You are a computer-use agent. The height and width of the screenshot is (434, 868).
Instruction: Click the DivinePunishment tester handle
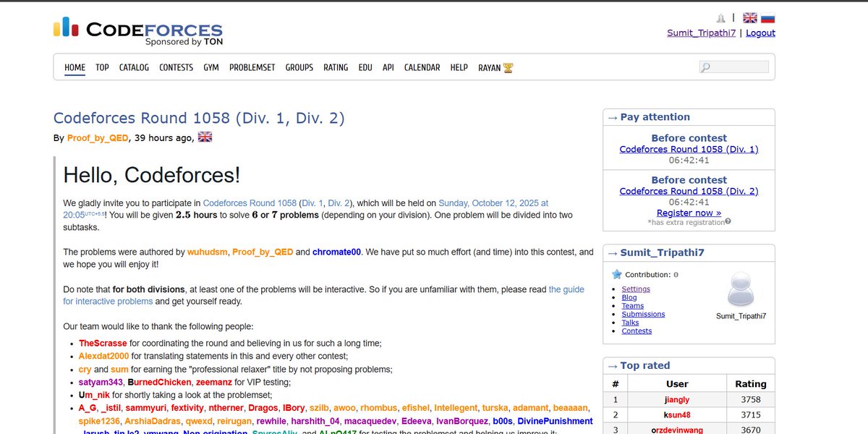(x=556, y=422)
